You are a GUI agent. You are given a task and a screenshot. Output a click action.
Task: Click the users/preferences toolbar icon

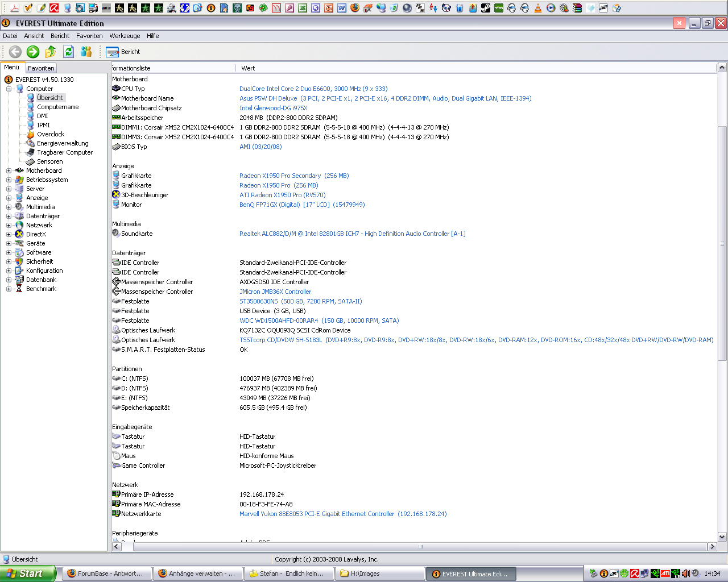86,52
